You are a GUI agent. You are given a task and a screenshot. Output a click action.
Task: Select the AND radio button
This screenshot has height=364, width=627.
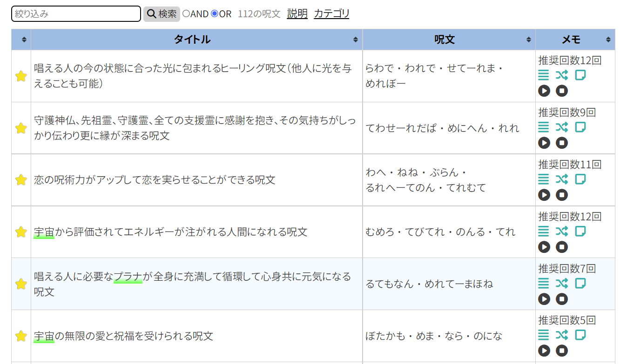coord(186,14)
